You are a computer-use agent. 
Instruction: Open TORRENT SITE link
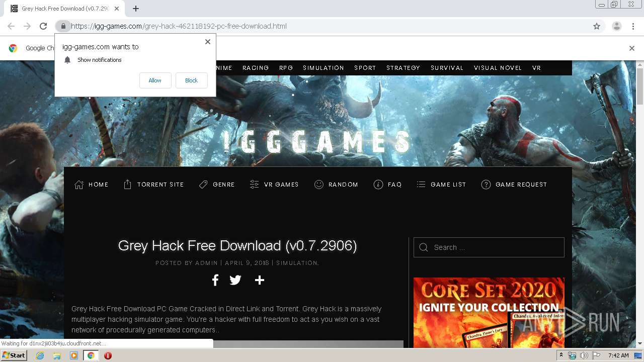153,185
